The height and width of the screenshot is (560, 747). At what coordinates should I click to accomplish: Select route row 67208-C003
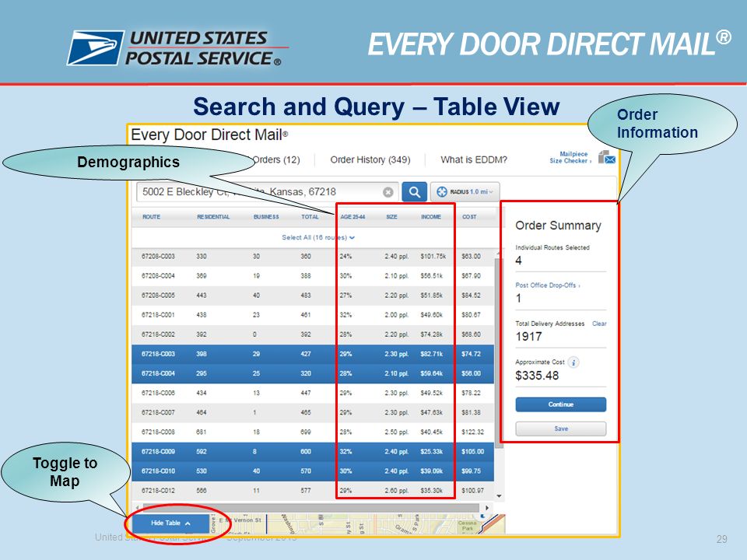[313, 257]
